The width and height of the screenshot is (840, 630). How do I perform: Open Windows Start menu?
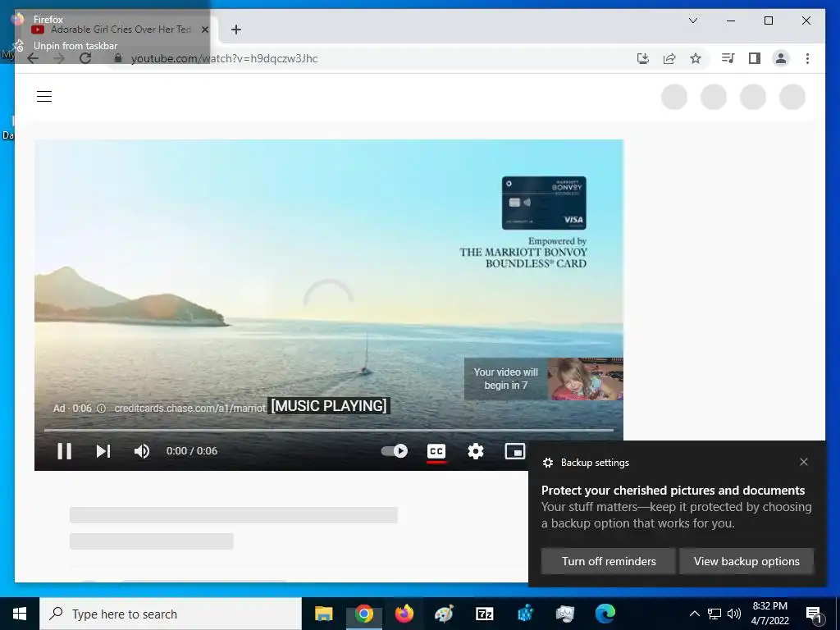click(20, 614)
